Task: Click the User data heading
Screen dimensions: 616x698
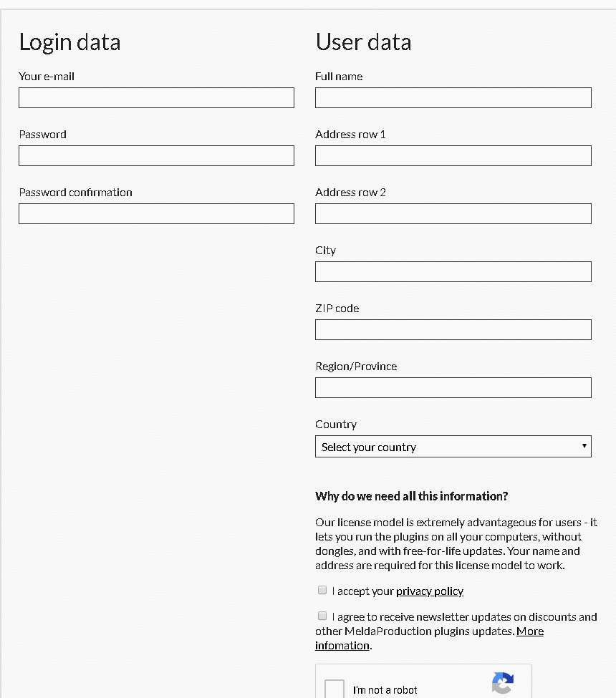Action: [x=363, y=42]
